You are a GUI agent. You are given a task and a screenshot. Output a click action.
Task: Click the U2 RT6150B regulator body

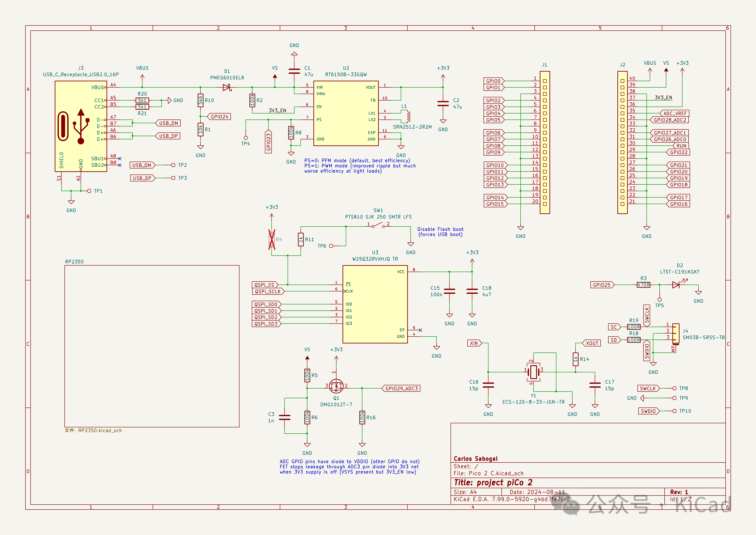coord(346,113)
